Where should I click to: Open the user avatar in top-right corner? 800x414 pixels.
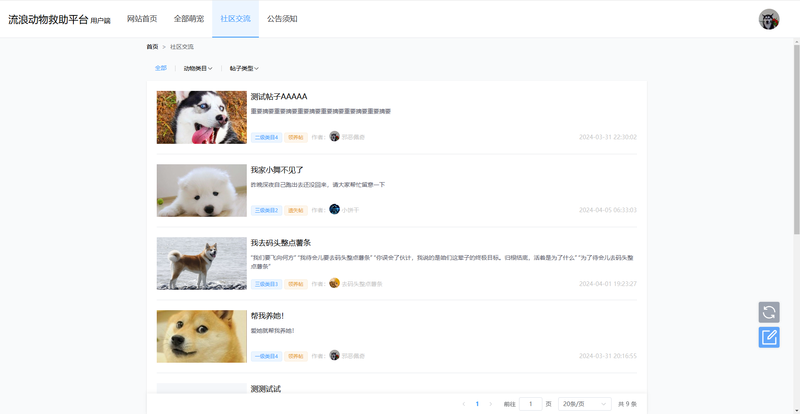point(769,19)
